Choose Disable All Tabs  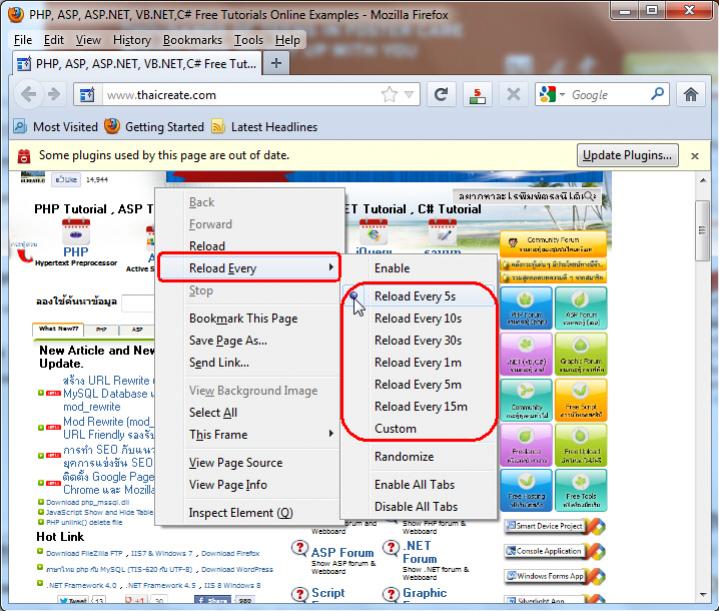(x=416, y=506)
